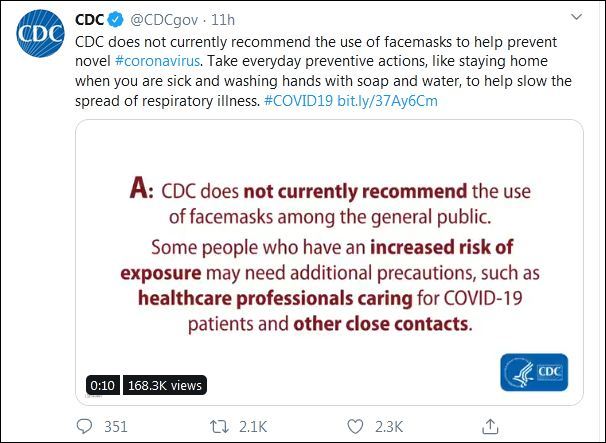This screenshot has height=443, width=606.
Task: Click the 168.3K views label
Action: point(165,384)
